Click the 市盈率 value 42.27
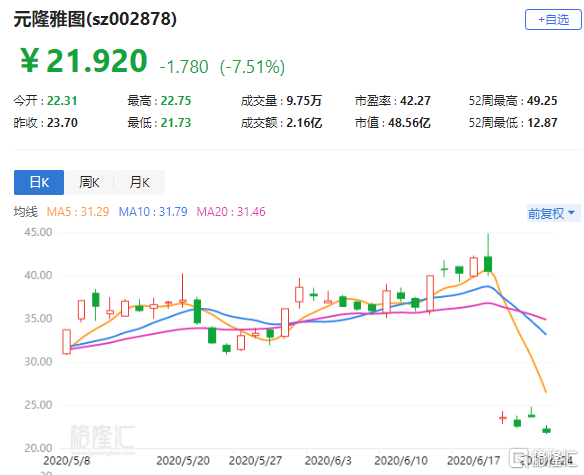 pos(415,101)
